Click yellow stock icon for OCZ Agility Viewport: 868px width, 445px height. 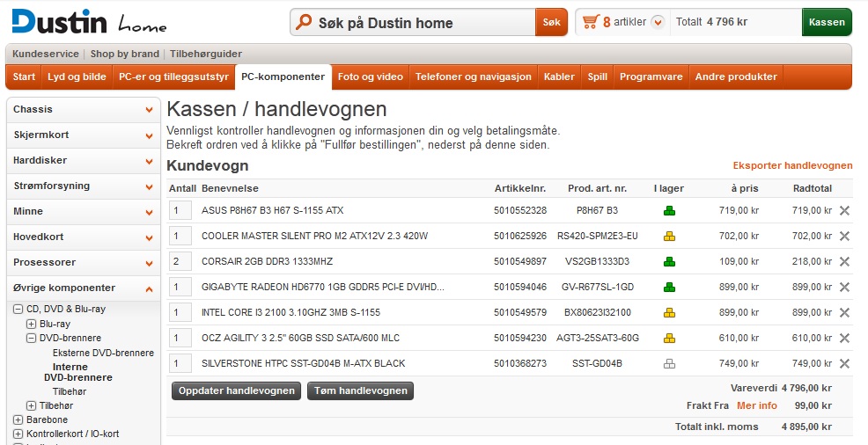(669, 338)
